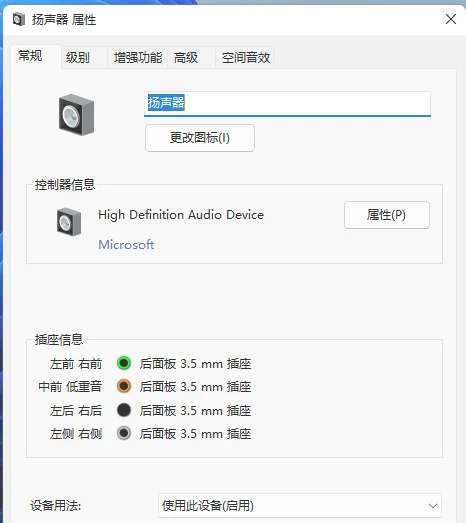This screenshot has height=523, width=466.
Task: Click the large speaker device icon
Action: click(76, 115)
